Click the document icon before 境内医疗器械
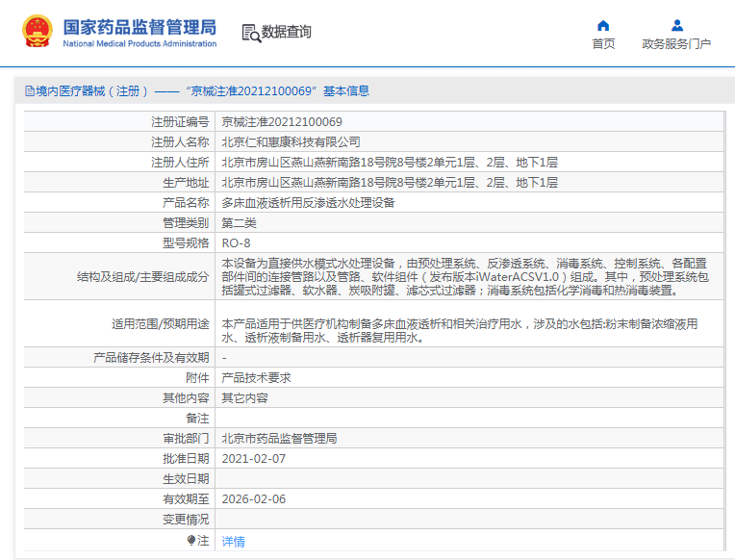Viewport: 735px width, 560px height. coord(30,91)
